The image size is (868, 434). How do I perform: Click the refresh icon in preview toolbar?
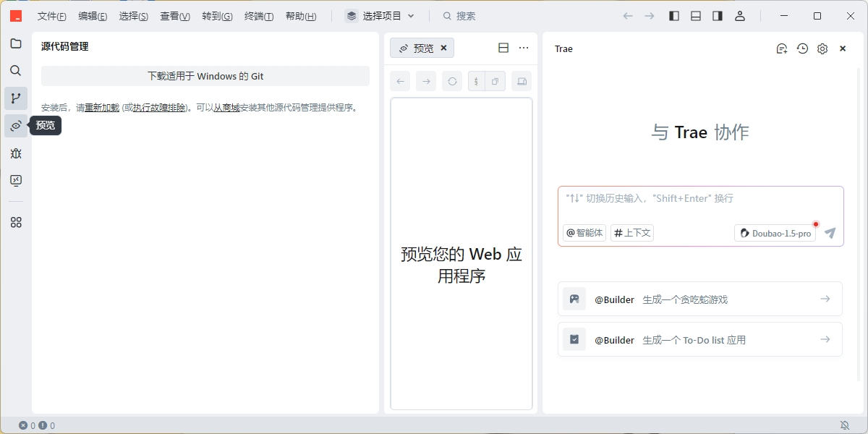point(452,82)
